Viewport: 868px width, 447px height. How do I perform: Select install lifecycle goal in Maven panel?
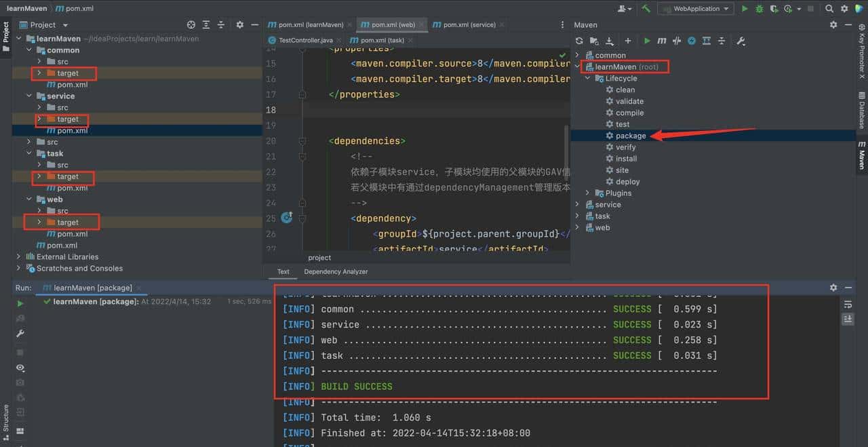click(626, 159)
